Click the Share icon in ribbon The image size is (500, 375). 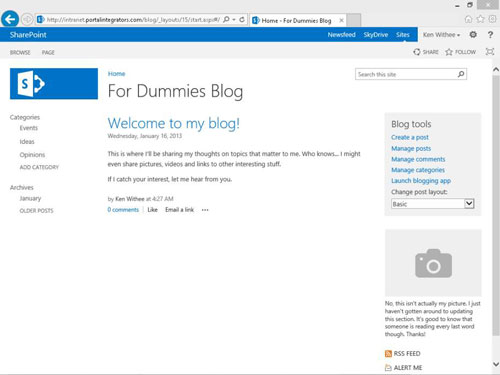[417, 52]
